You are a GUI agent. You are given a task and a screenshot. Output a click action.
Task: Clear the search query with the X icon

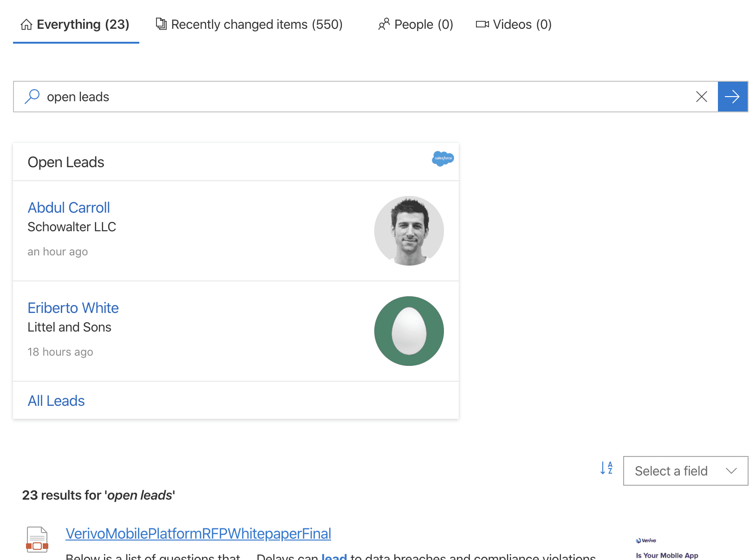click(702, 97)
